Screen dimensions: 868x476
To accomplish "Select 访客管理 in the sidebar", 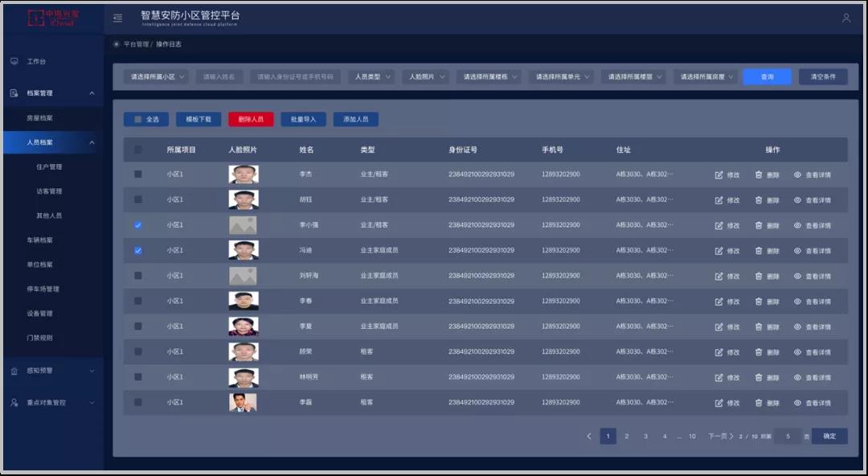I will pos(49,191).
